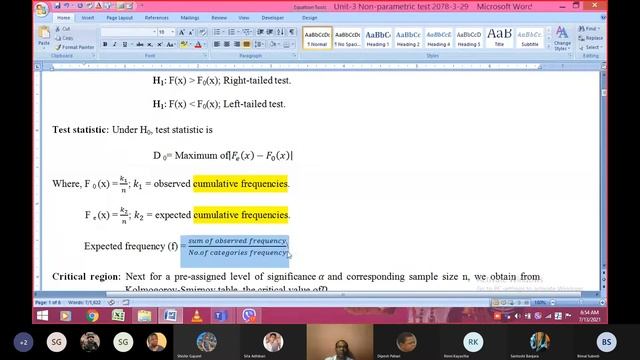Toggle bulleted list
640x360 pixels.
pyautogui.click(x=218, y=32)
